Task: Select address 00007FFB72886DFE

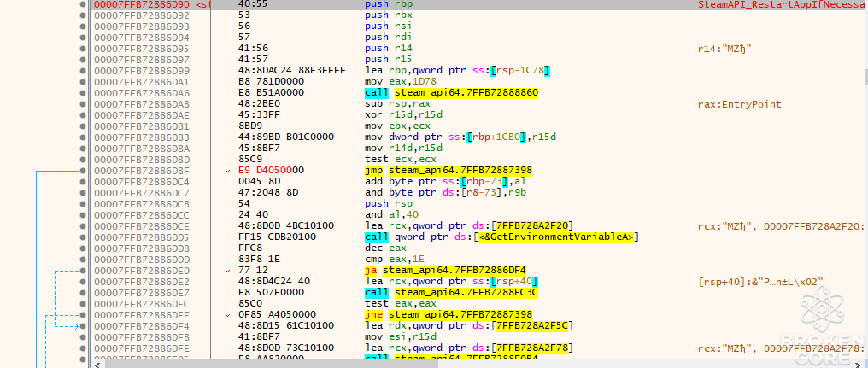Action: (141, 348)
